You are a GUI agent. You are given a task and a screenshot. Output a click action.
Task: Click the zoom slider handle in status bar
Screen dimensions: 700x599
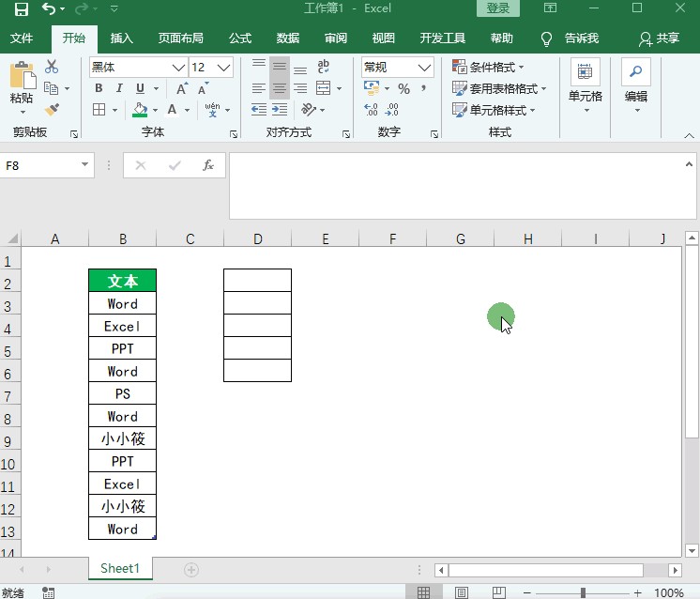coord(583,592)
